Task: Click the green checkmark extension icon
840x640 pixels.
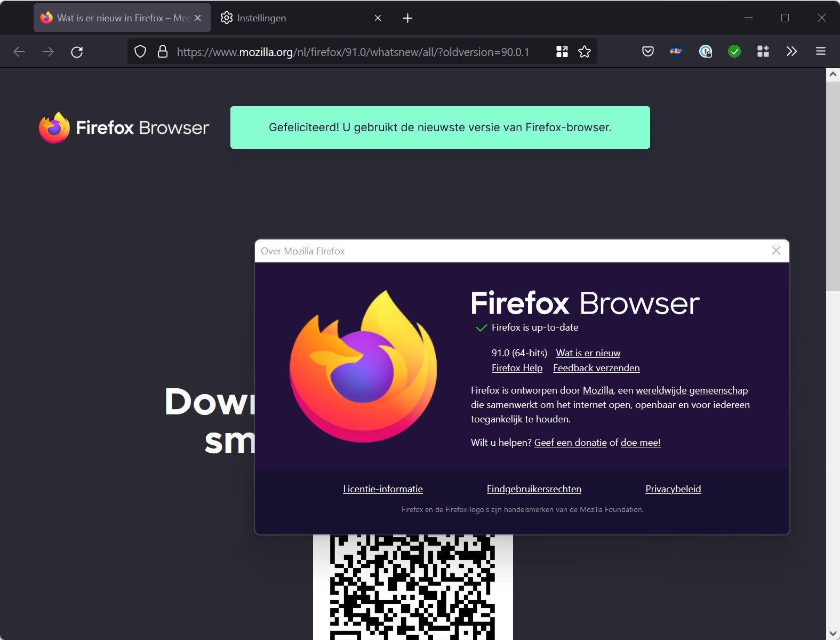Action: pyautogui.click(x=734, y=52)
